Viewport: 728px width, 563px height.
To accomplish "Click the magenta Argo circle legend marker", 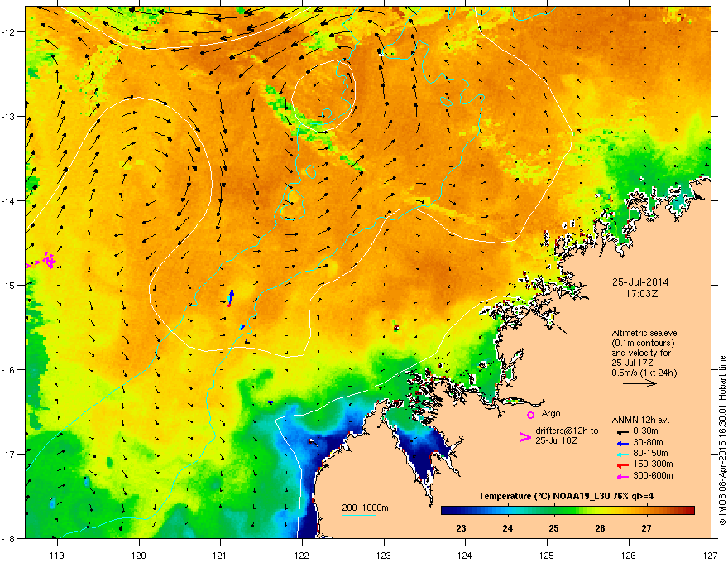I will [530, 415].
